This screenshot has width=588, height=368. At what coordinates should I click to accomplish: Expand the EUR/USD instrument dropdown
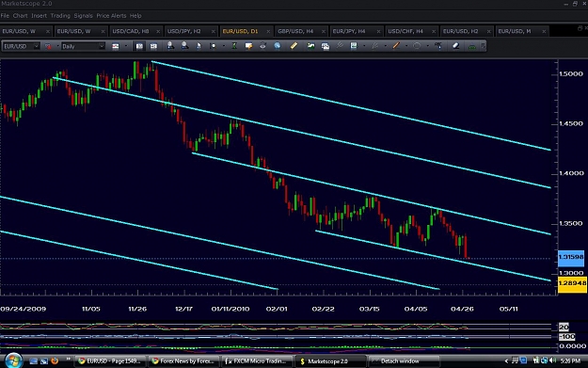click(x=36, y=46)
